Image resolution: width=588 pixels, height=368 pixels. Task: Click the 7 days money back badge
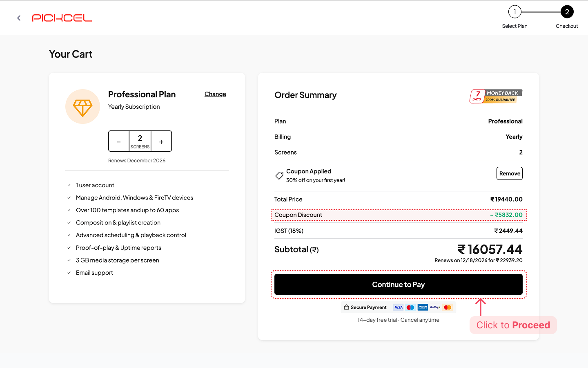coord(496,96)
